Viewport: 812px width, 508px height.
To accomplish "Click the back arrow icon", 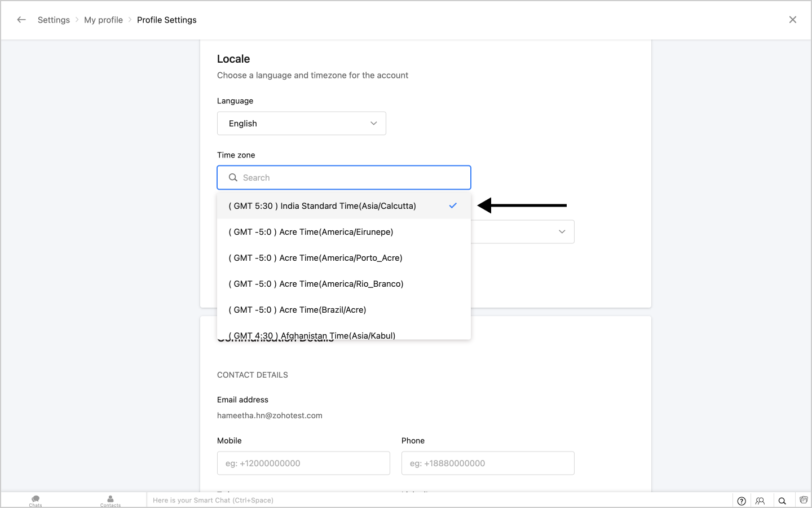I will tap(21, 20).
